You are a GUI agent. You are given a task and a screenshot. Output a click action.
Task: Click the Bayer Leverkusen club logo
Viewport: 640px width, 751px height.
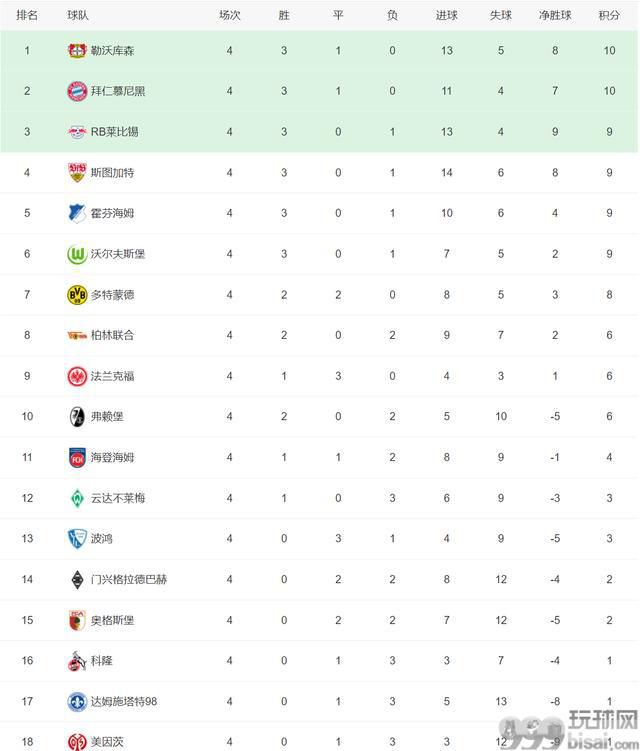pyautogui.click(x=77, y=50)
